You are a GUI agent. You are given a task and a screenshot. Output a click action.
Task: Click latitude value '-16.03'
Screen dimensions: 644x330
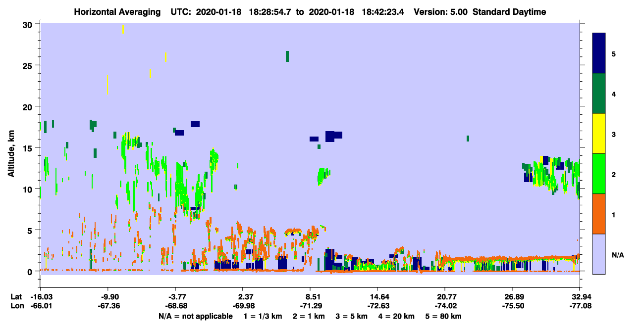click(x=41, y=297)
